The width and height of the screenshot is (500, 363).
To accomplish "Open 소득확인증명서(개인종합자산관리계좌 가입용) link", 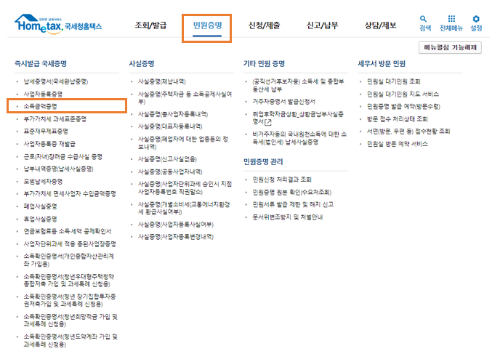I will (x=69, y=260).
